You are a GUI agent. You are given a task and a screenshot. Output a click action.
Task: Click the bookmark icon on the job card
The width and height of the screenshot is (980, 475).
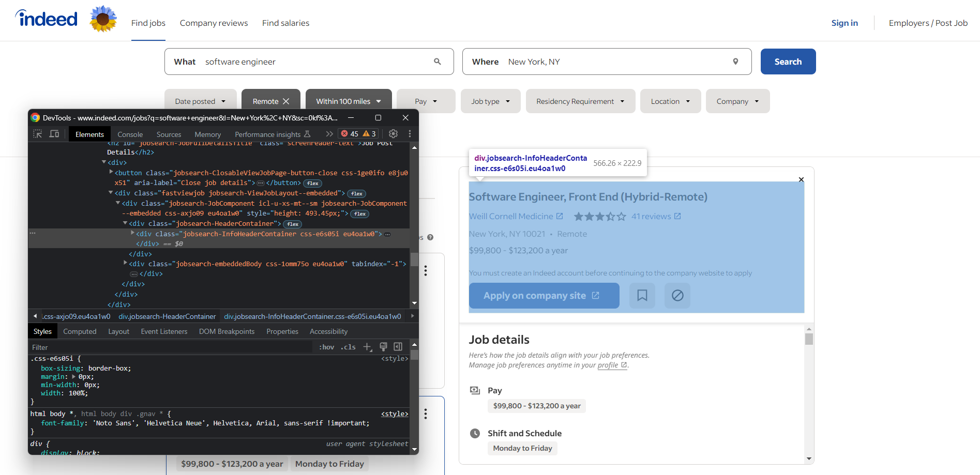click(x=642, y=295)
